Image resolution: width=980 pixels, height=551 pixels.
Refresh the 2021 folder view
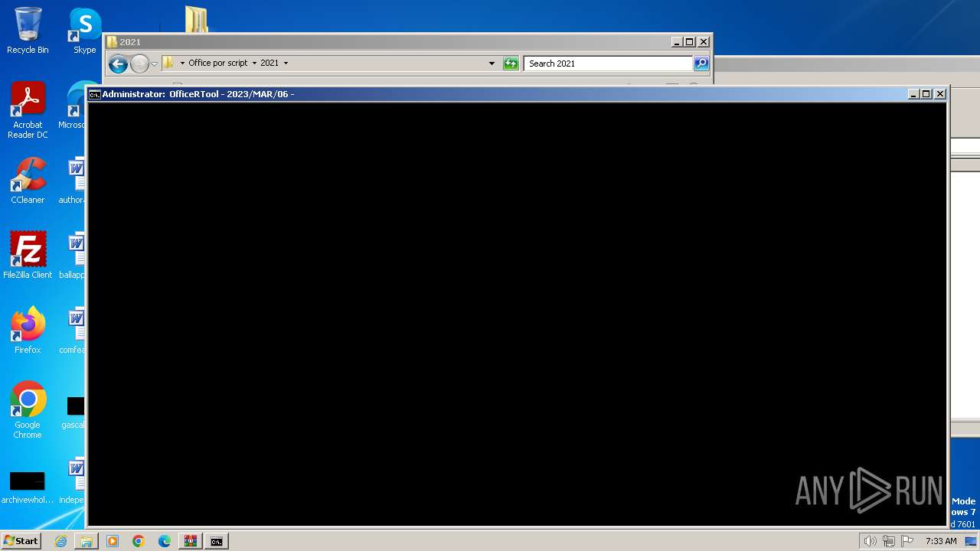click(511, 64)
